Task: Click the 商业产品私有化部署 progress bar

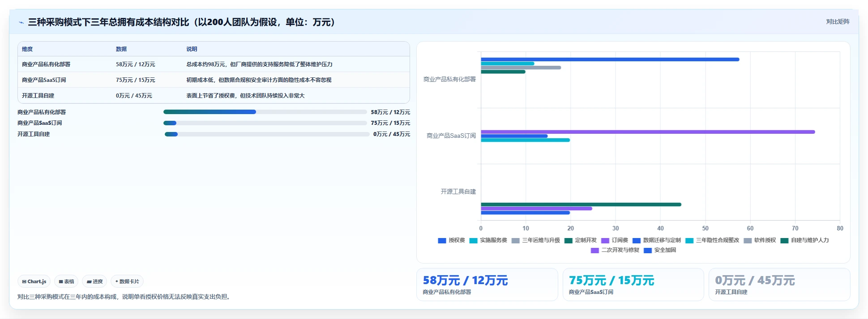Action: [x=265, y=112]
